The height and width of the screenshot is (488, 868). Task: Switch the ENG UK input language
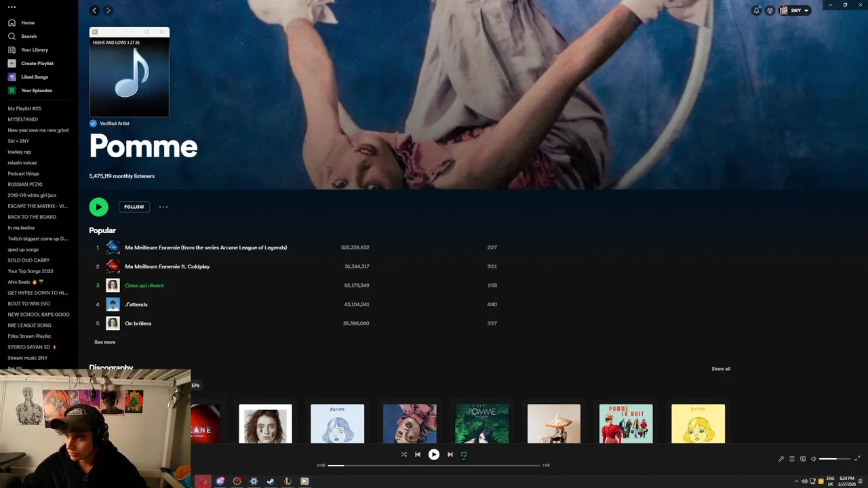[830, 481]
